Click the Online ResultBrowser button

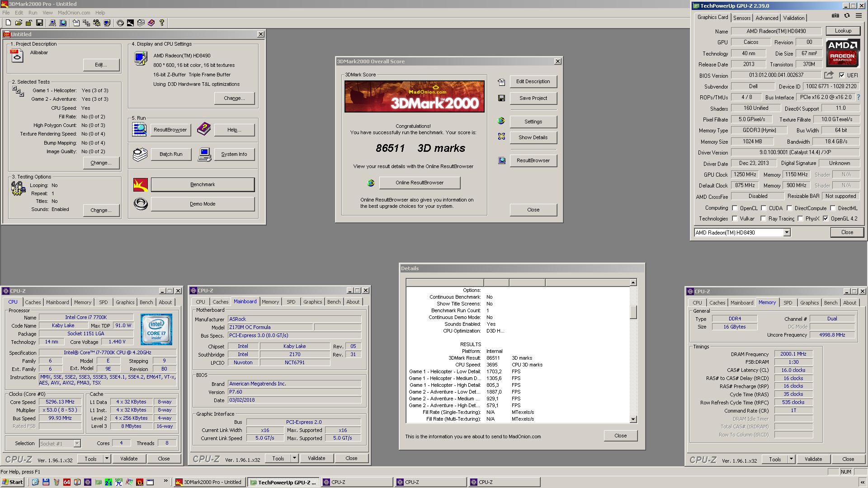click(x=420, y=183)
